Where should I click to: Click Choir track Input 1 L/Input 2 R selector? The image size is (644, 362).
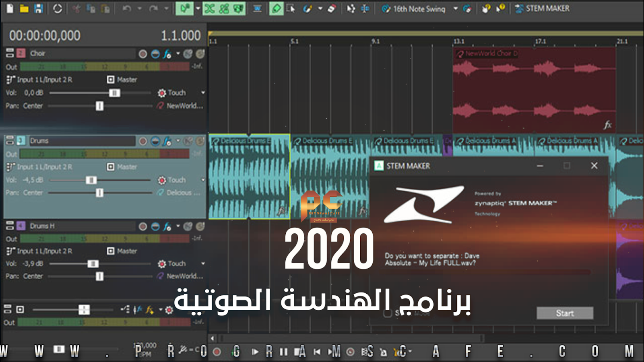[40, 80]
